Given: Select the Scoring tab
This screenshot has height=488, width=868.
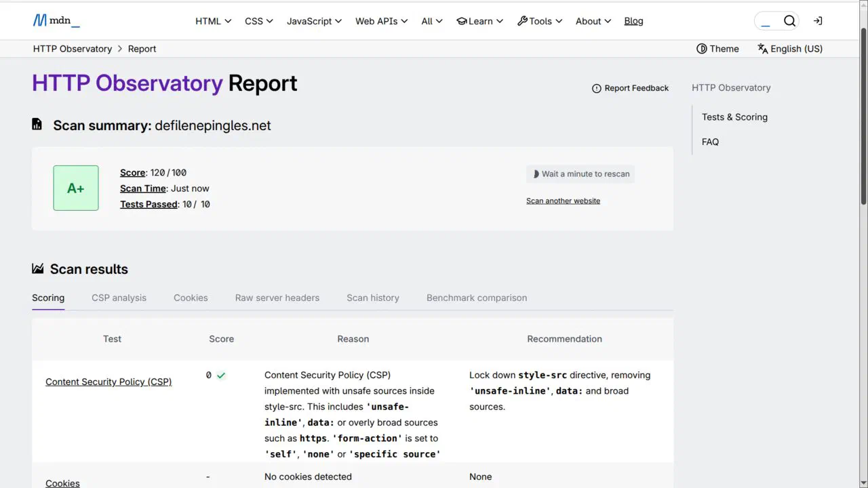Looking at the screenshot, I should (48, 298).
